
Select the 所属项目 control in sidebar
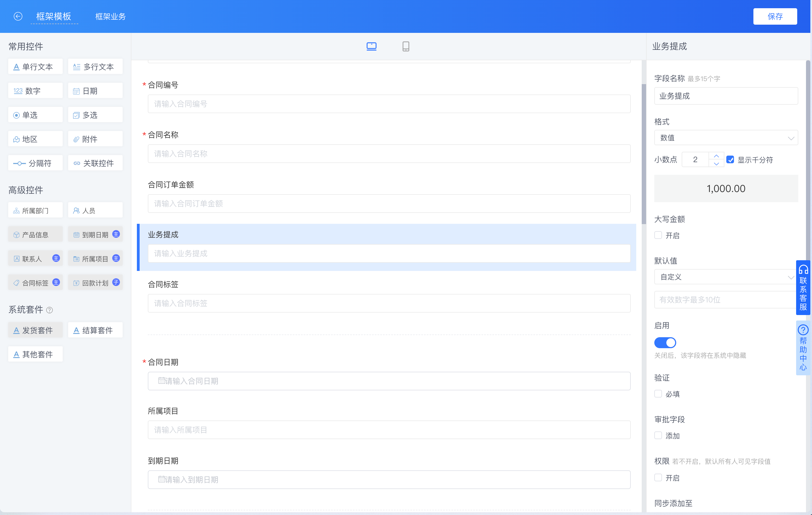(95, 259)
